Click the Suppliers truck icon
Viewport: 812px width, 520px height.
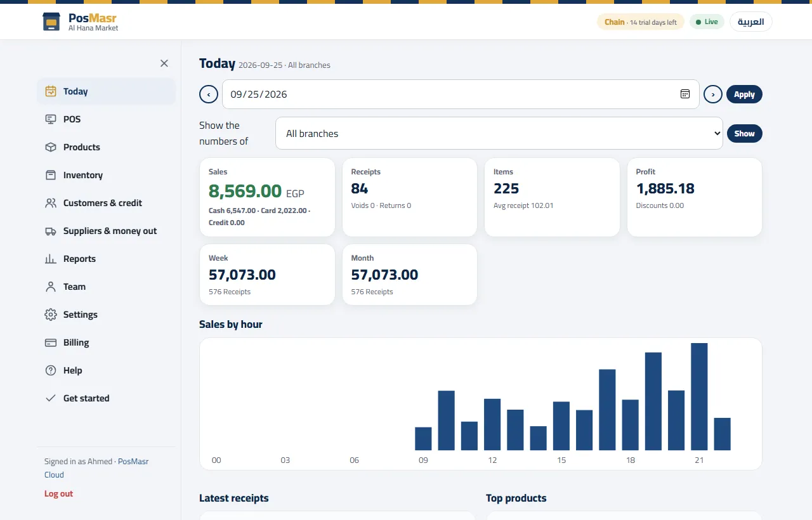51,231
